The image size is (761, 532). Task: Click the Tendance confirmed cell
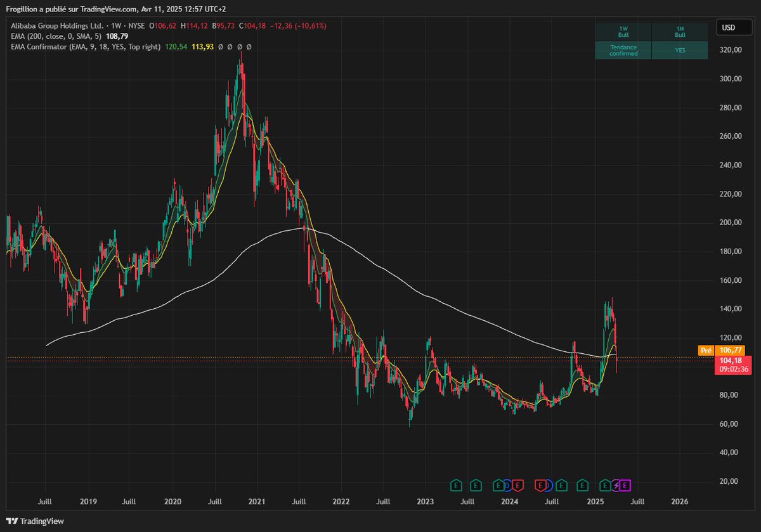click(623, 50)
